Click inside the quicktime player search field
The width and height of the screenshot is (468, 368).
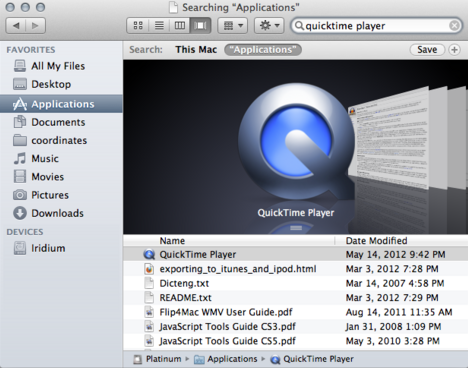click(x=376, y=26)
